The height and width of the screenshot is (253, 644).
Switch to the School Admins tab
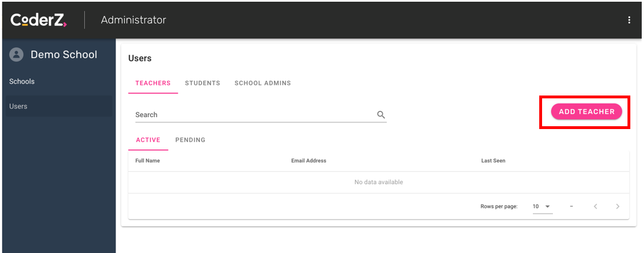click(x=262, y=83)
